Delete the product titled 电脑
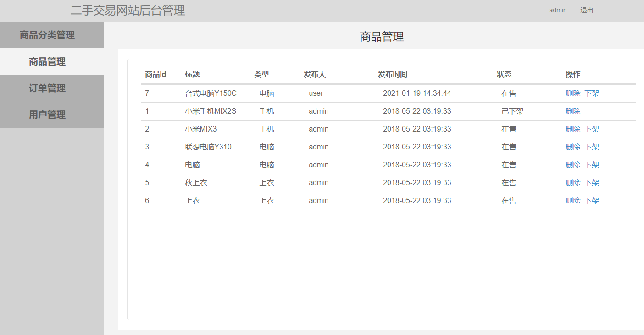The height and width of the screenshot is (335, 644). tap(573, 165)
